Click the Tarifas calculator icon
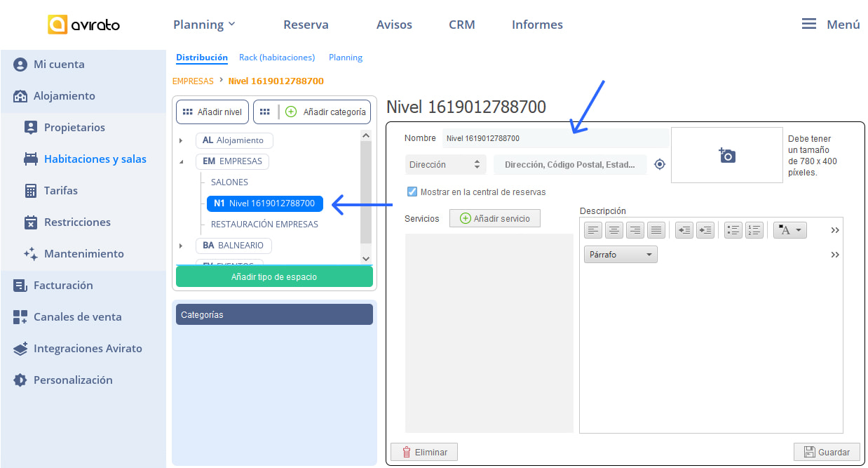The image size is (868, 468). pos(30,191)
